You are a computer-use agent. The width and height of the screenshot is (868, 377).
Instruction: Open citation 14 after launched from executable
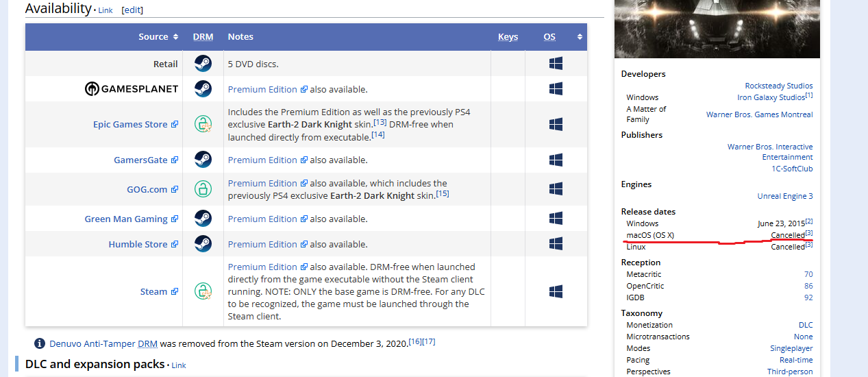378,134
